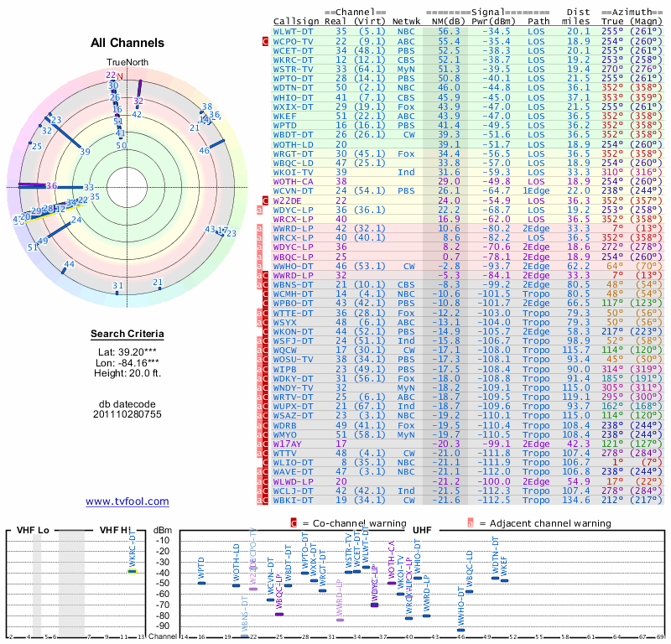Click the All Channels radar title
This screenshot has height=644, width=671.
tap(127, 43)
